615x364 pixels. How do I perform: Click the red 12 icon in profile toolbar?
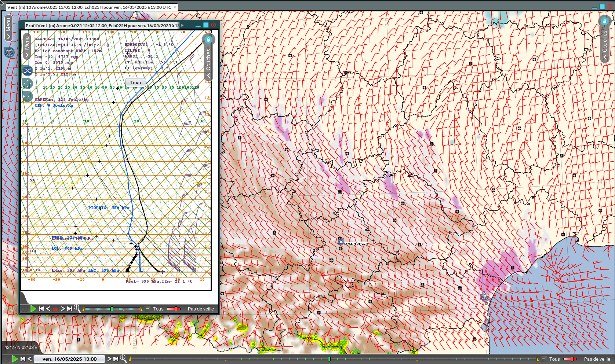point(55,309)
